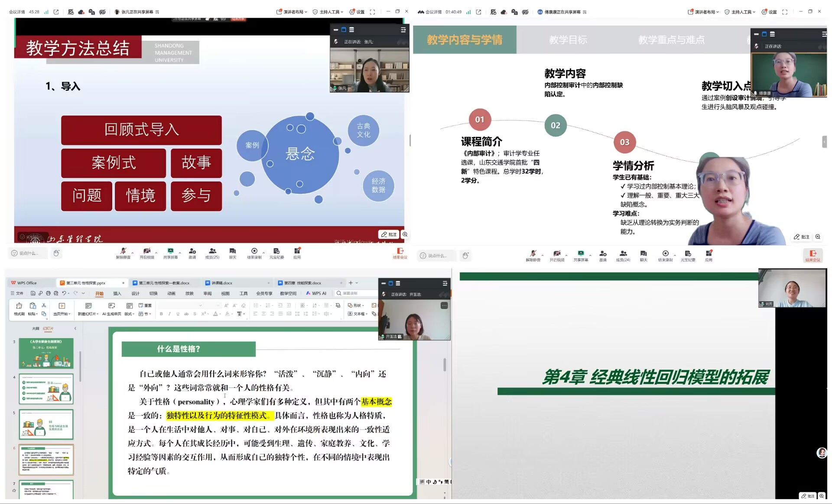The width and height of the screenshot is (832, 504).
Task: Open the chat panel in 张凡's meeting
Action: (233, 253)
